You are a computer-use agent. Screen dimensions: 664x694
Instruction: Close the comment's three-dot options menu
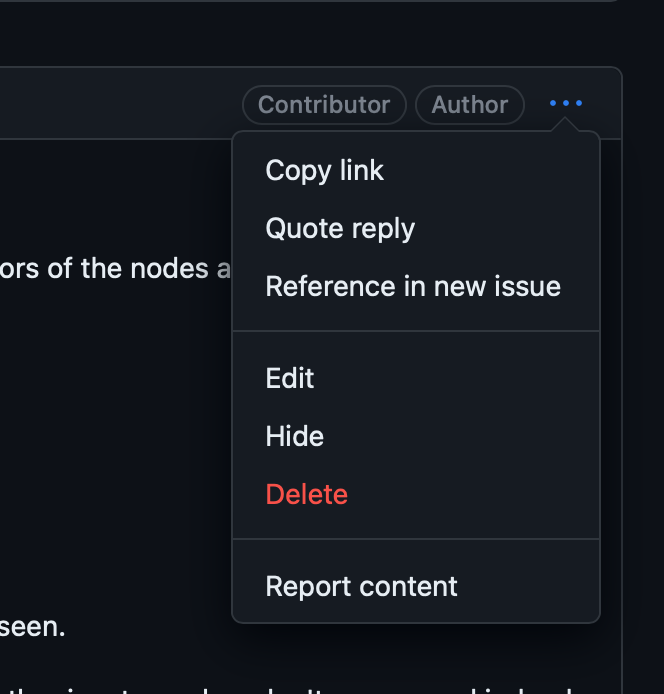566,103
